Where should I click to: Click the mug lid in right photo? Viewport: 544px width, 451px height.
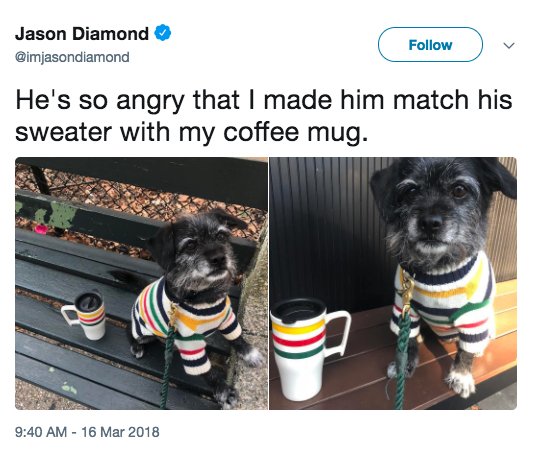[298, 309]
